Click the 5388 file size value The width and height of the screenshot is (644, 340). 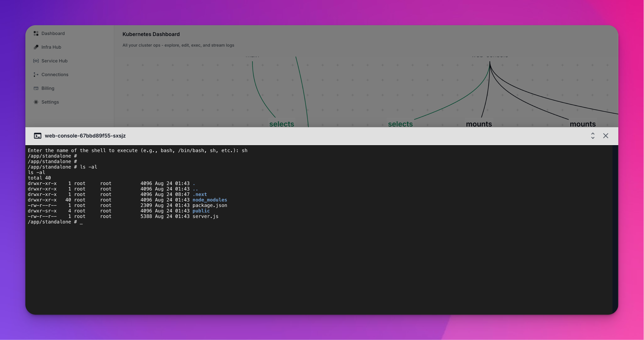pos(146,216)
